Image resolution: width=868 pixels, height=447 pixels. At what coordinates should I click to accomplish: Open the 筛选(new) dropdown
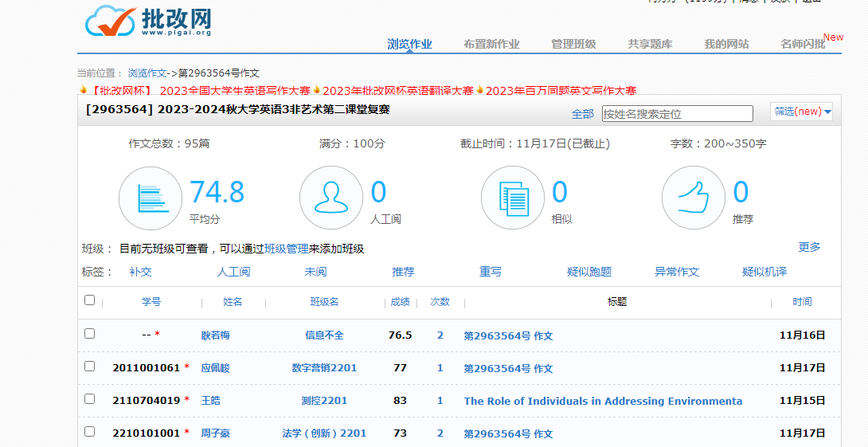coord(802,112)
